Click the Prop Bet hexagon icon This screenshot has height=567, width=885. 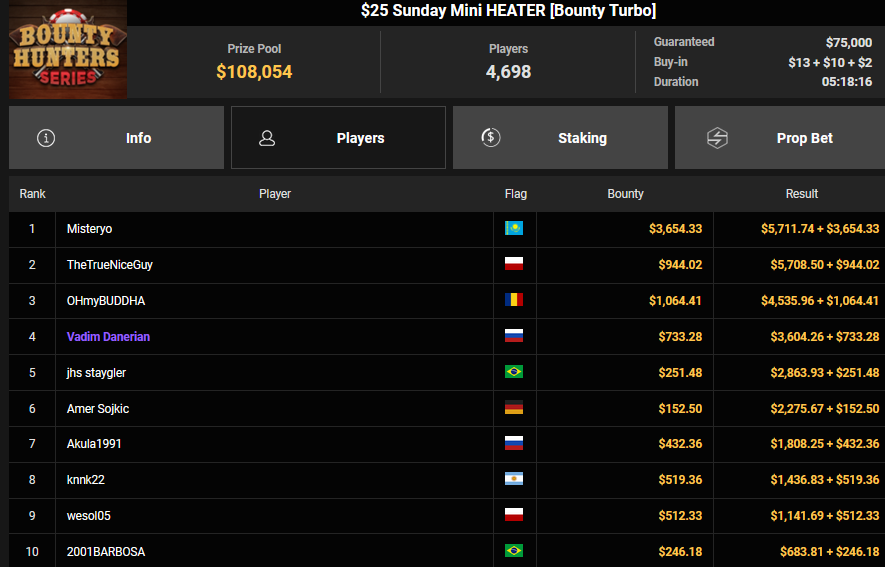(x=716, y=138)
